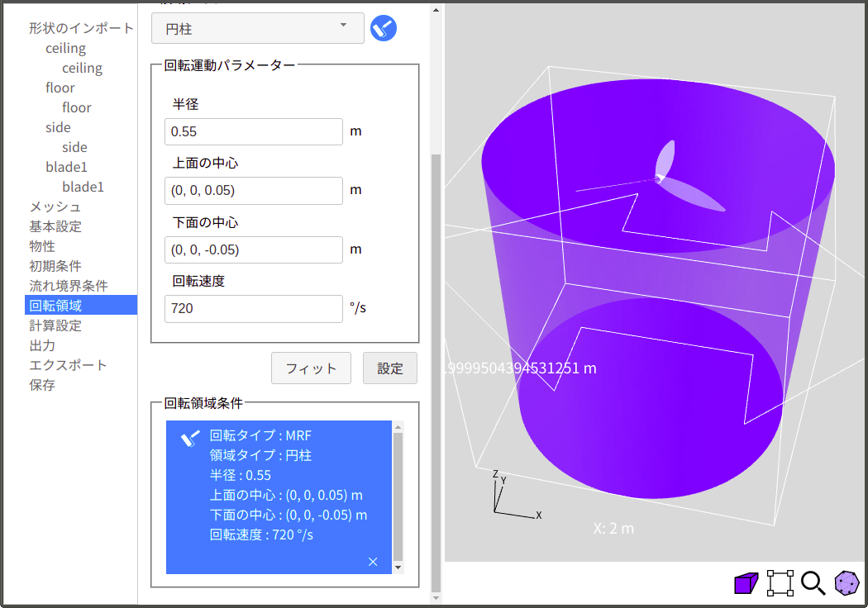Toggle the polyhedron mesh view icon
Screen dimensions: 868x608
pos(847,583)
